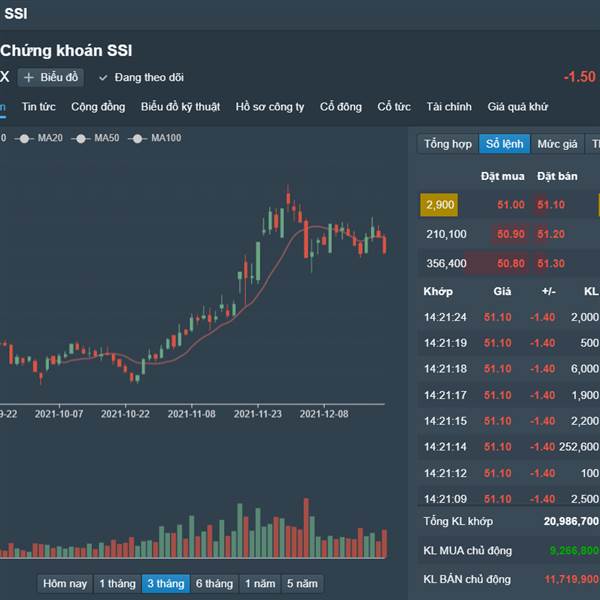Click the Tổng KL khớp value 20,986,700

[x=571, y=521]
